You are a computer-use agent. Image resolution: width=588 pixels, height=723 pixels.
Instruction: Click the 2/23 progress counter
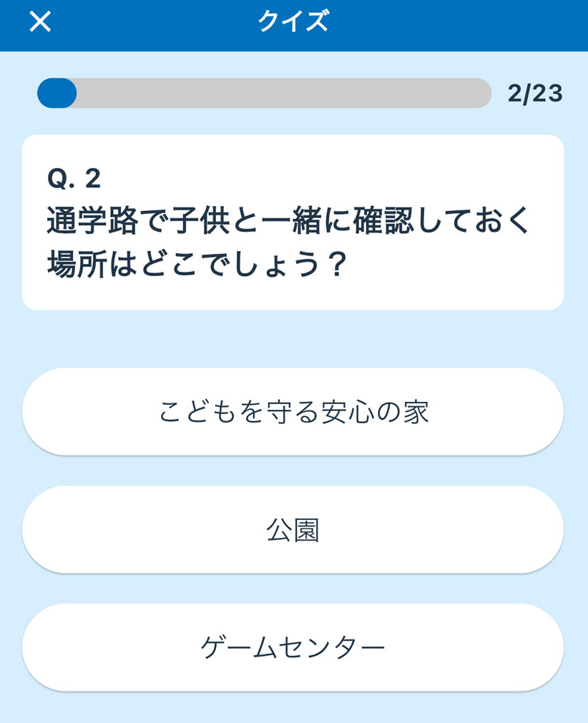[535, 93]
